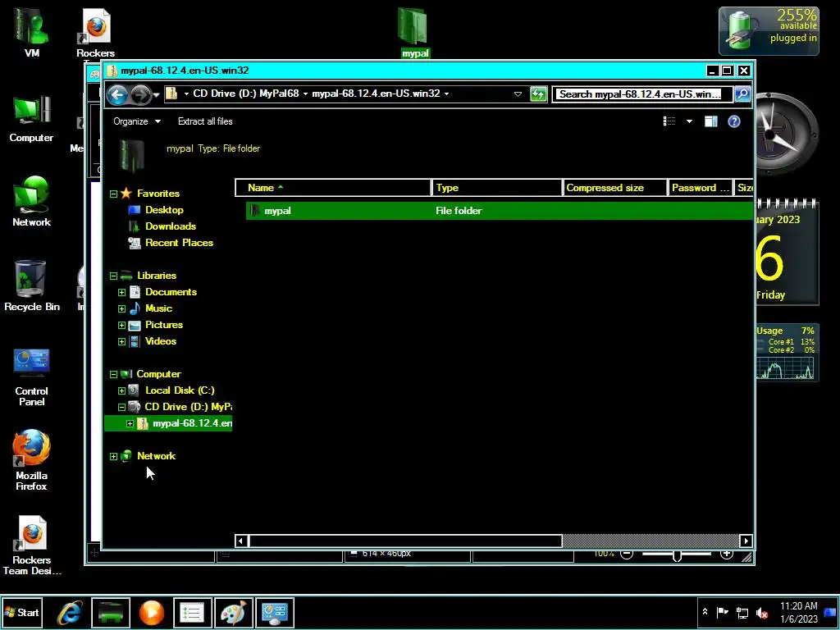
Task: Sort by Compressed size column
Action: pos(615,188)
